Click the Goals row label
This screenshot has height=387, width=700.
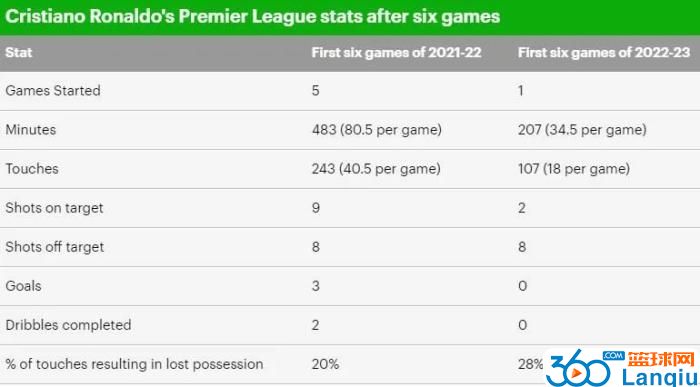[23, 286]
